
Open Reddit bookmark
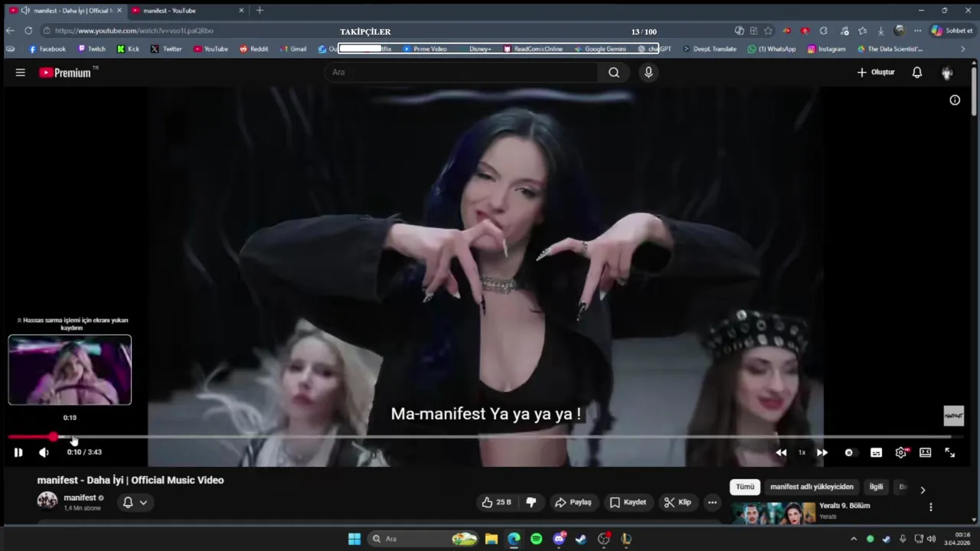(254, 49)
